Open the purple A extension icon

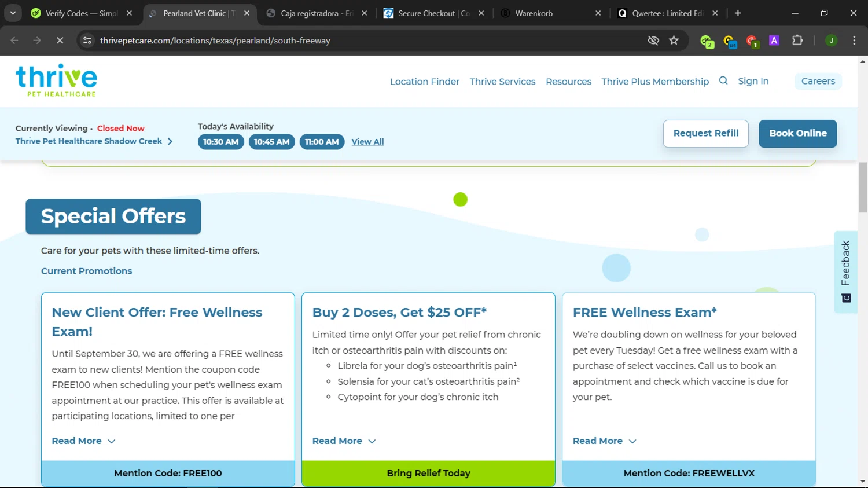click(774, 41)
